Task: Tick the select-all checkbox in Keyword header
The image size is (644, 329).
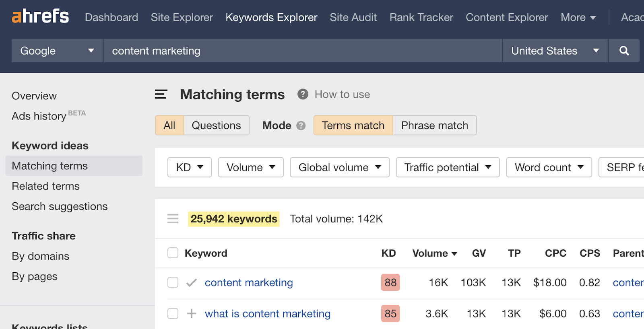Action: point(173,253)
